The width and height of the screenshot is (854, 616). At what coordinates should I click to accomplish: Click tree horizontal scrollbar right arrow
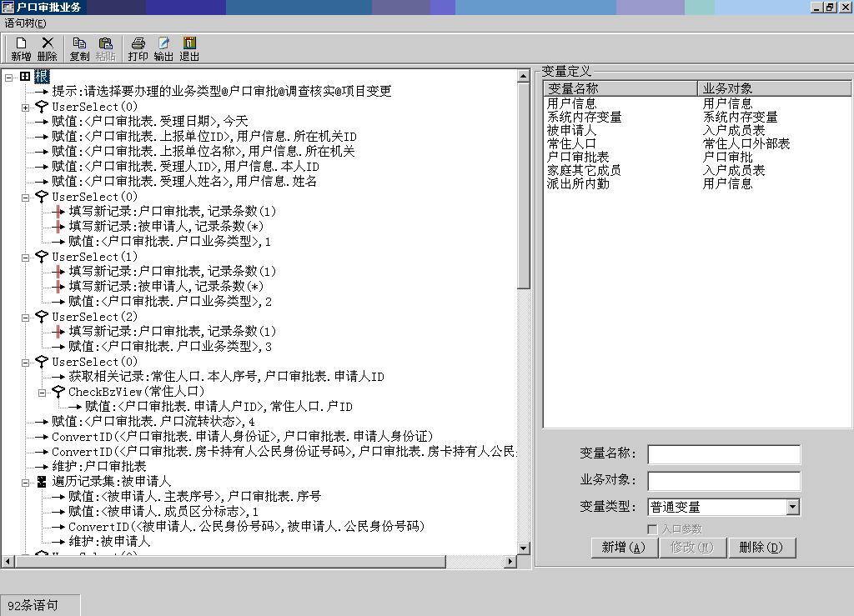(510, 561)
